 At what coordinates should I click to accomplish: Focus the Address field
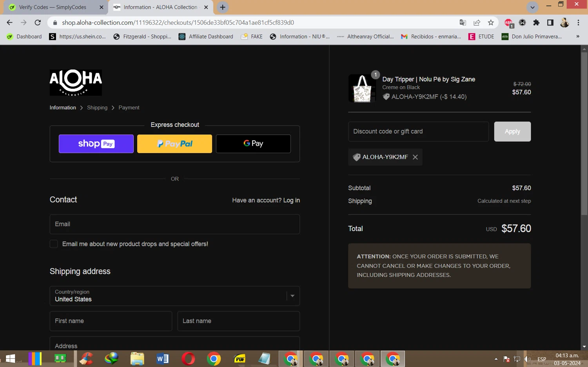point(175,344)
